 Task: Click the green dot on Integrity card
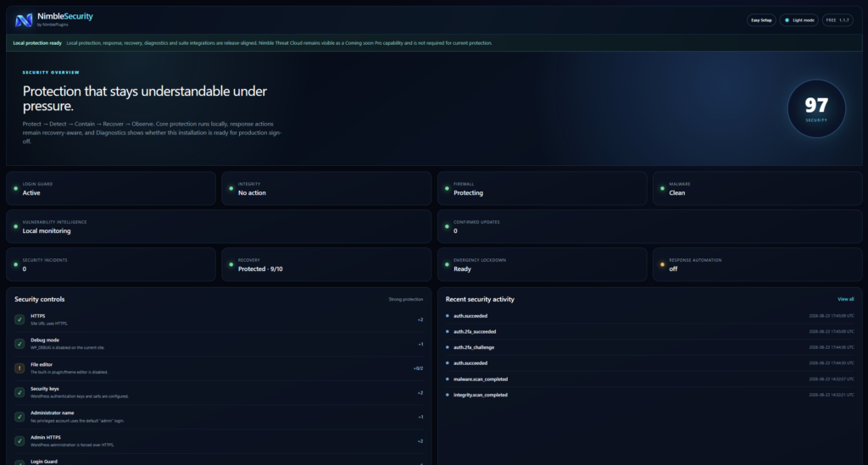coord(231,189)
